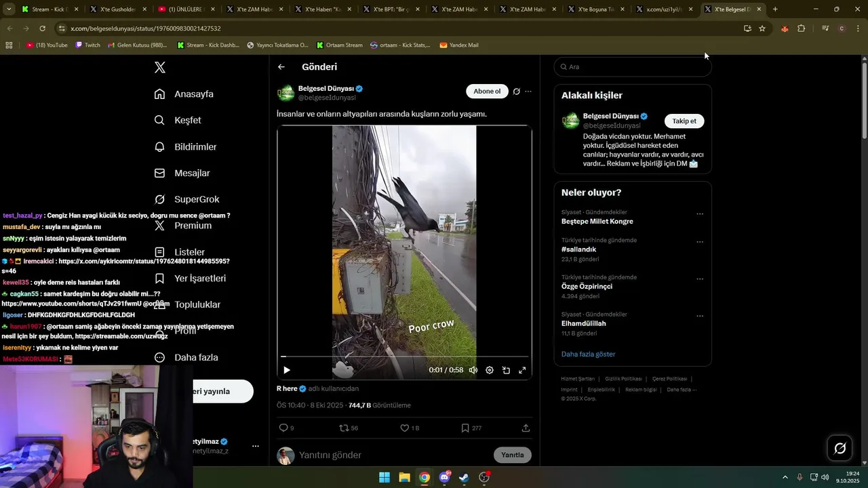This screenshot has height=488, width=868.
Task: Like the post with the heart icon
Action: (404, 428)
